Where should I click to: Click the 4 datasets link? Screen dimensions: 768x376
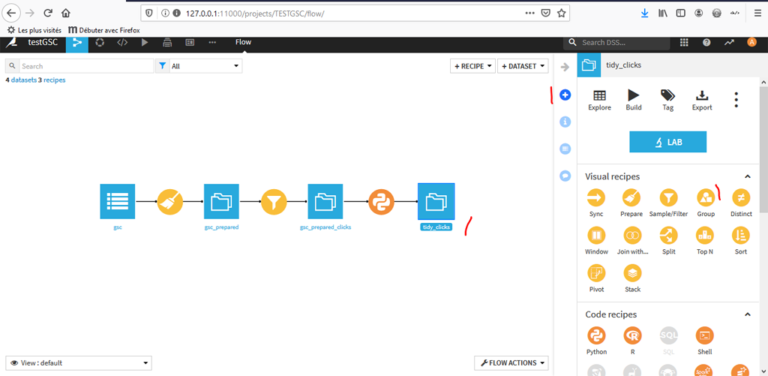21,80
